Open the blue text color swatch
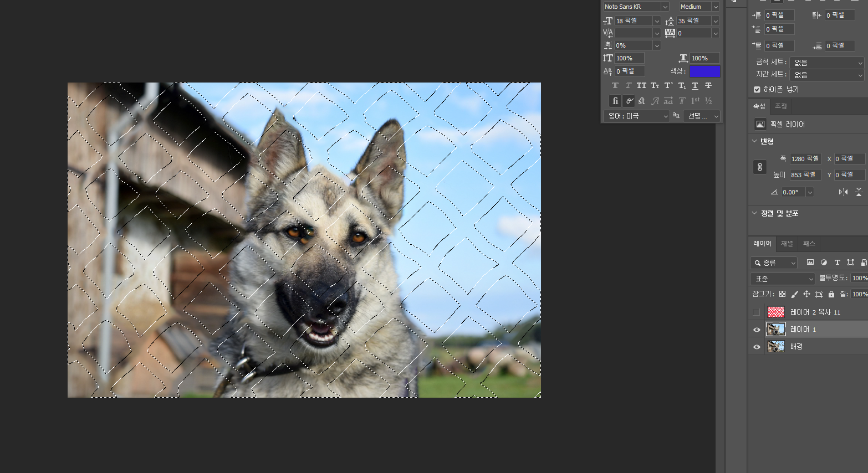This screenshot has height=473, width=868. click(705, 71)
